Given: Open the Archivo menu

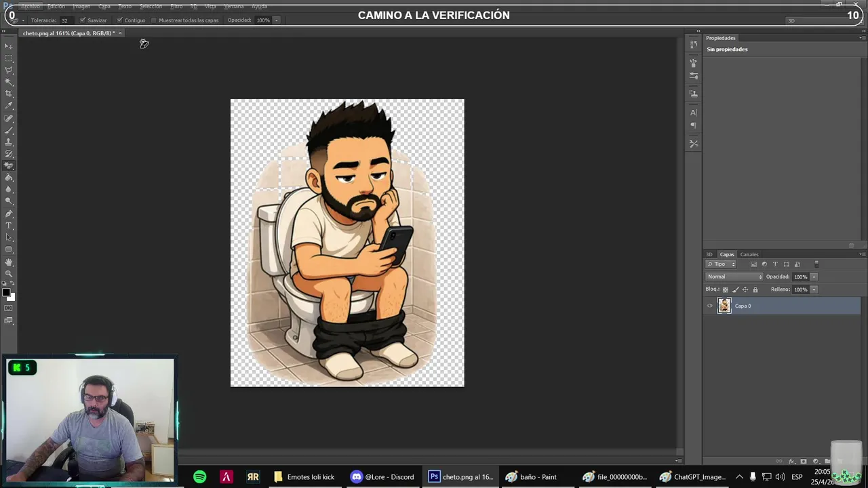Looking at the screenshot, I should click(30, 6).
